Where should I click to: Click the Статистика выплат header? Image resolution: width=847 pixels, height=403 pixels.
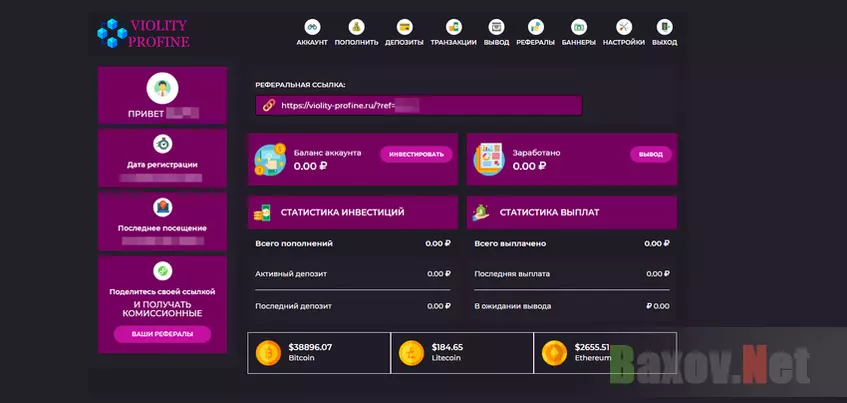tap(572, 213)
